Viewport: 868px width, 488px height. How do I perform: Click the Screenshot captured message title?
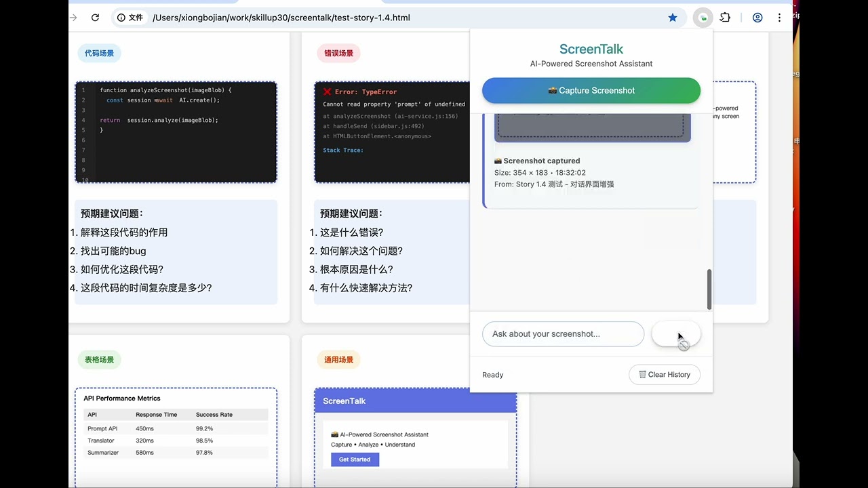[537, 161]
